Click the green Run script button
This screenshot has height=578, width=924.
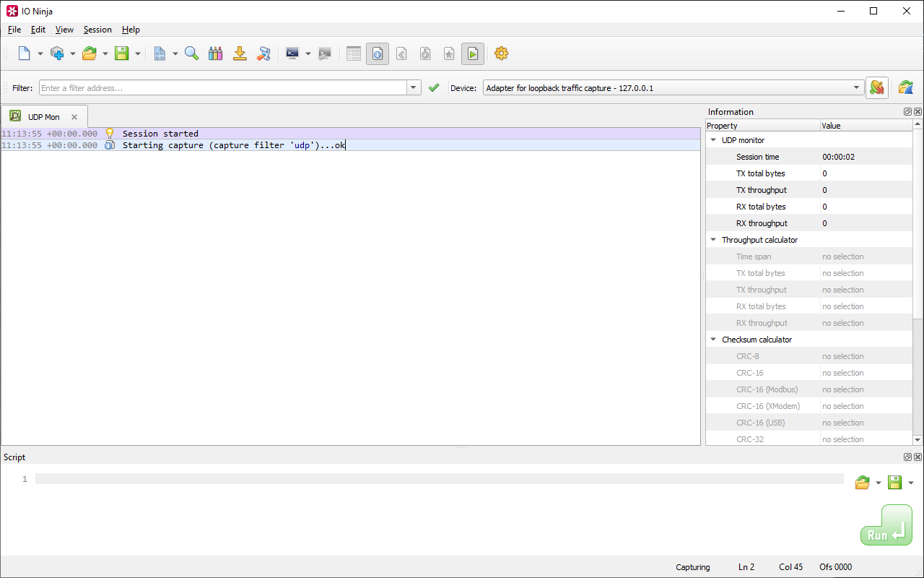point(886,525)
